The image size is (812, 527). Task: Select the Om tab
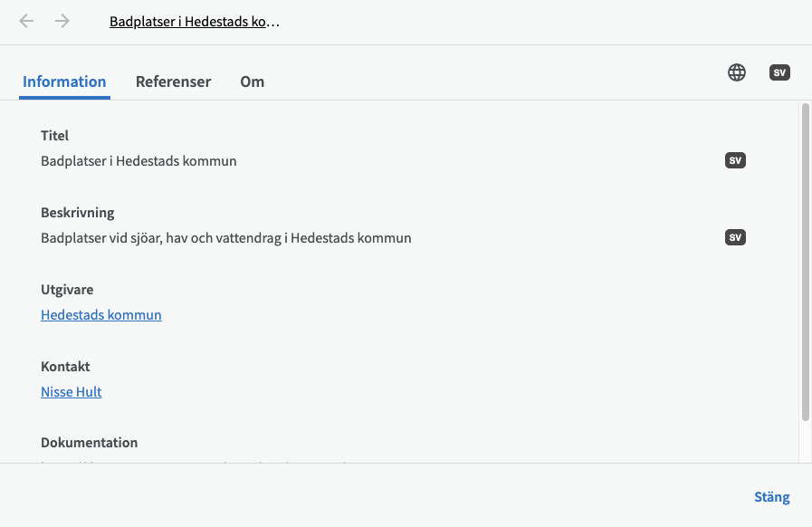coord(252,81)
